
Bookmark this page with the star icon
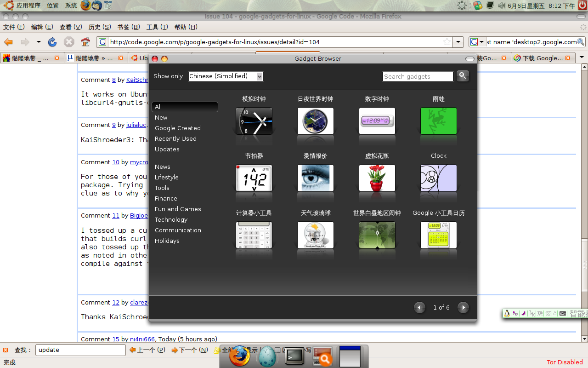pos(447,42)
